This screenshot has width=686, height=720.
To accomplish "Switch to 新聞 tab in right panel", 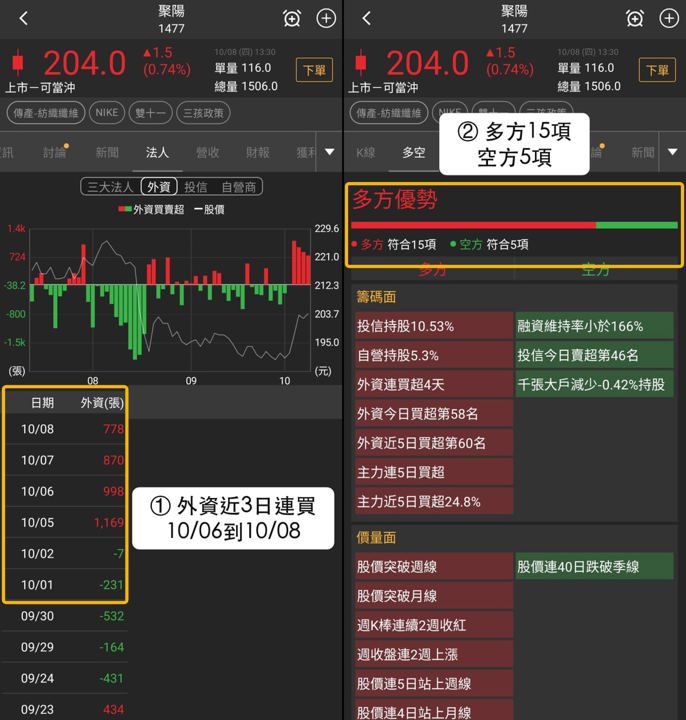I will (x=643, y=152).
